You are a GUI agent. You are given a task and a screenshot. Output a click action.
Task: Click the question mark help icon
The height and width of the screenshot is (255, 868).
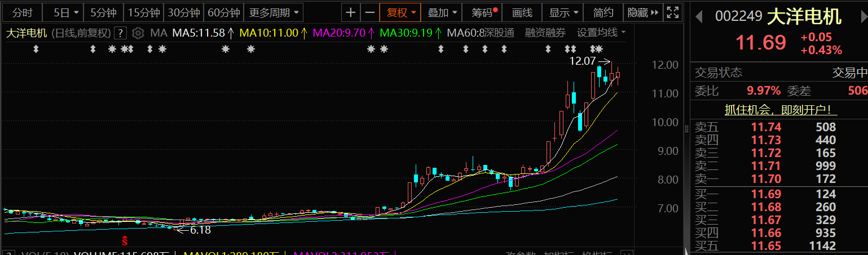click(x=120, y=33)
